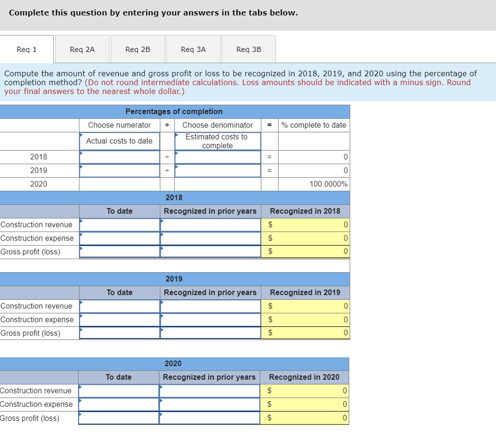Click Recognized in 2019 Gross profit result
The height and width of the screenshot is (448, 496).
pyautogui.click(x=306, y=333)
